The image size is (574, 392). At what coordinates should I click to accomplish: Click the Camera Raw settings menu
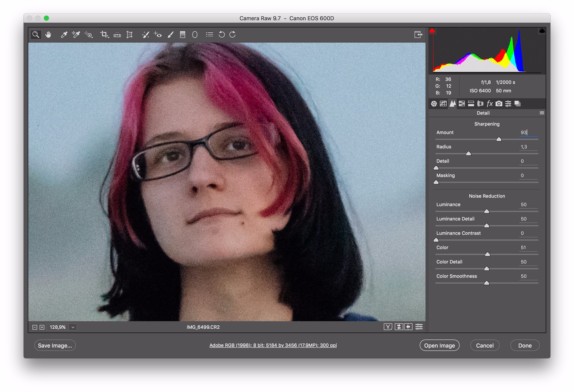pos(542,114)
